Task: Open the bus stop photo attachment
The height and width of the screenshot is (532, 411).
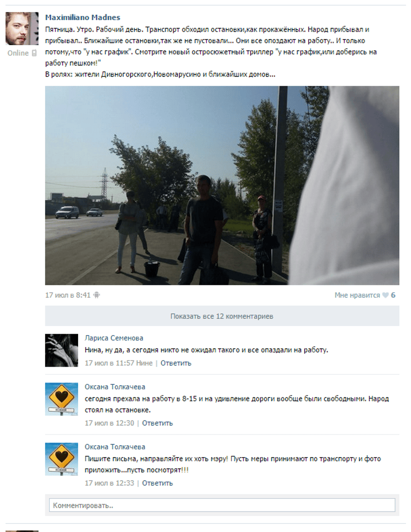Action: (222, 185)
